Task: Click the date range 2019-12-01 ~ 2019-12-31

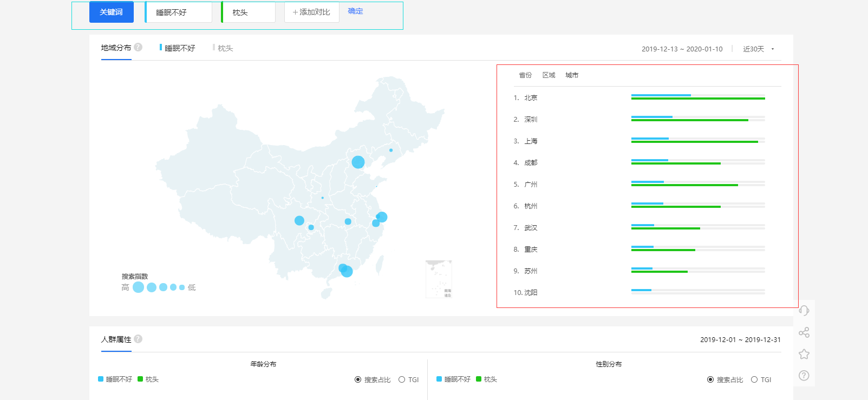Action: point(740,340)
